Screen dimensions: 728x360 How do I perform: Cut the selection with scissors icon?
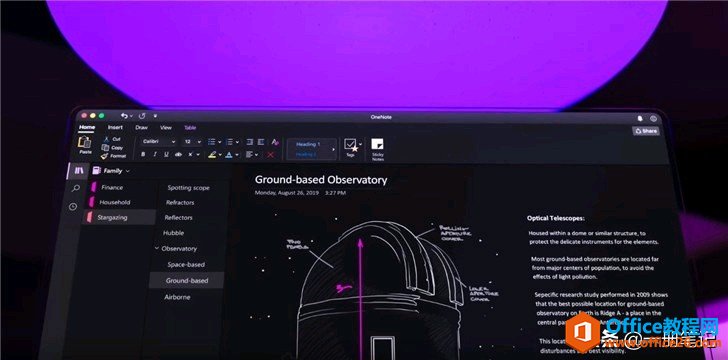[106, 139]
